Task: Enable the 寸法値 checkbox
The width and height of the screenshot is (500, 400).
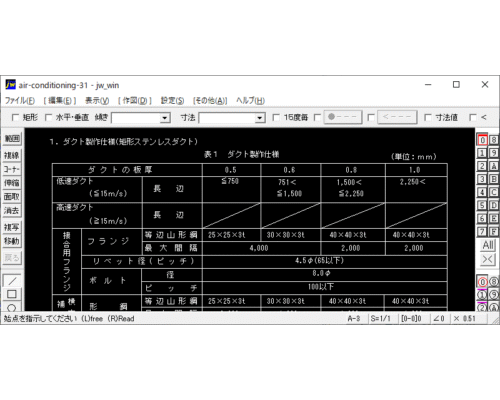Action: point(428,117)
